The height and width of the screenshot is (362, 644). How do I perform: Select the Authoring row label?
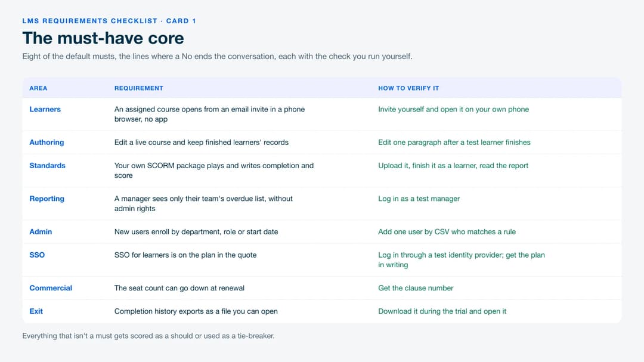click(47, 142)
